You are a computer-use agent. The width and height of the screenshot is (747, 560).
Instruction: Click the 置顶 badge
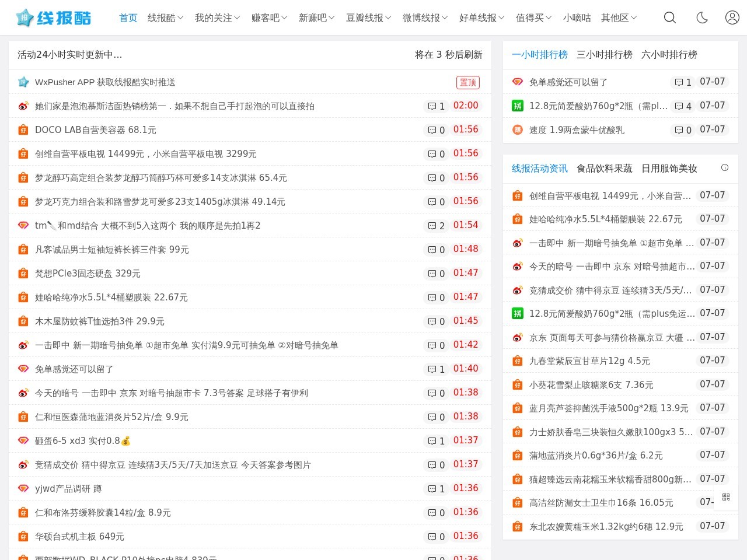click(x=468, y=82)
